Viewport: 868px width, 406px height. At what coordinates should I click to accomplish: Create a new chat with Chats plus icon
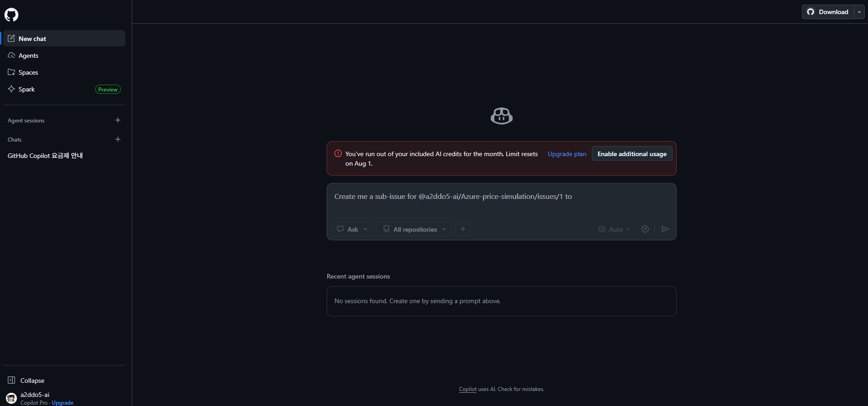tap(118, 139)
